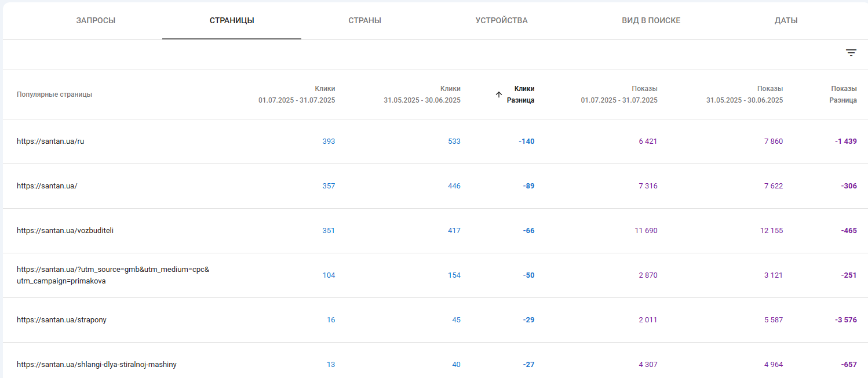Viewport: 868px width, 378px height.
Task: Click impressions difference -657
Action: [x=849, y=365]
